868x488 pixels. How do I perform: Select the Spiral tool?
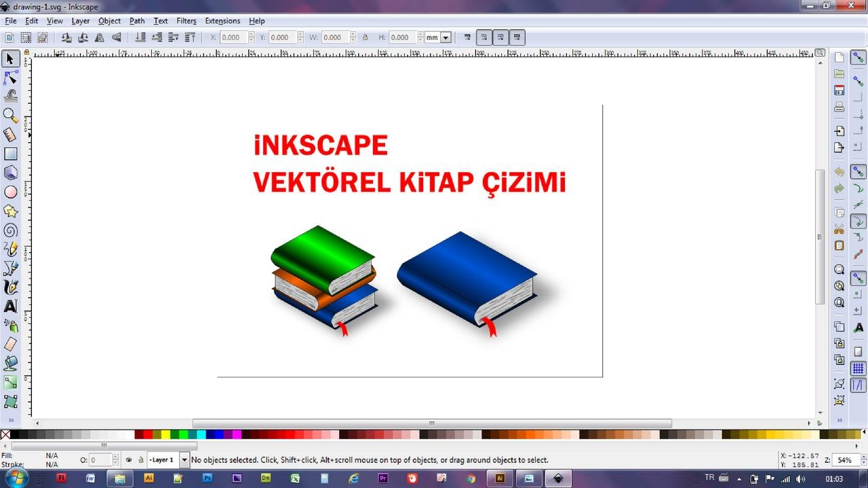click(10, 230)
